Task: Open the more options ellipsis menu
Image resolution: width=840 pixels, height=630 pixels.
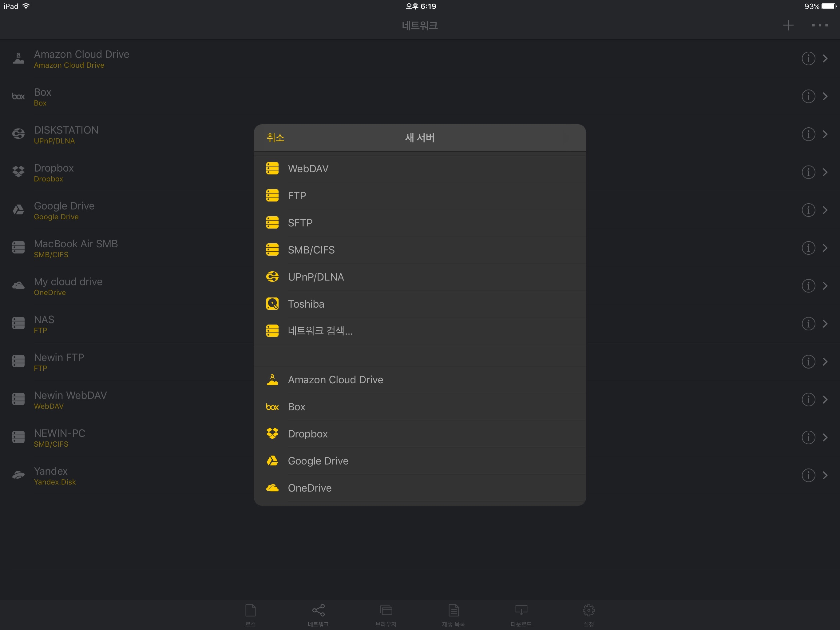Action: 820,26
